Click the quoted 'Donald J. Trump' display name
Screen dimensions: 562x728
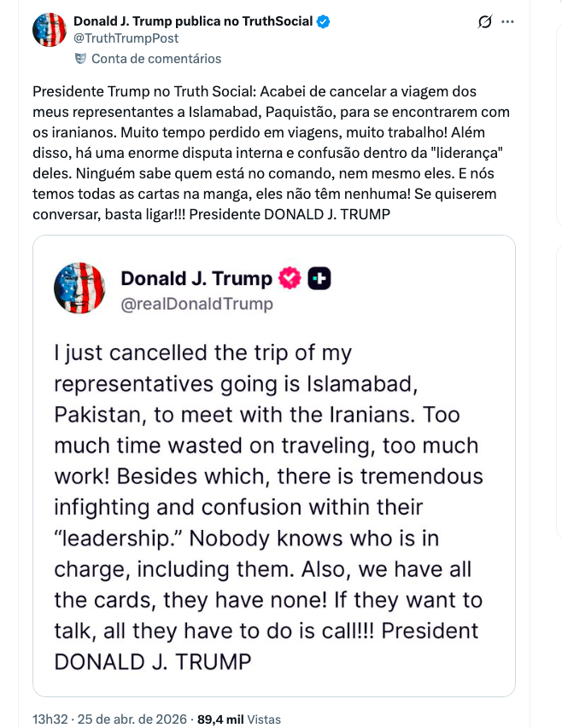[x=196, y=278]
